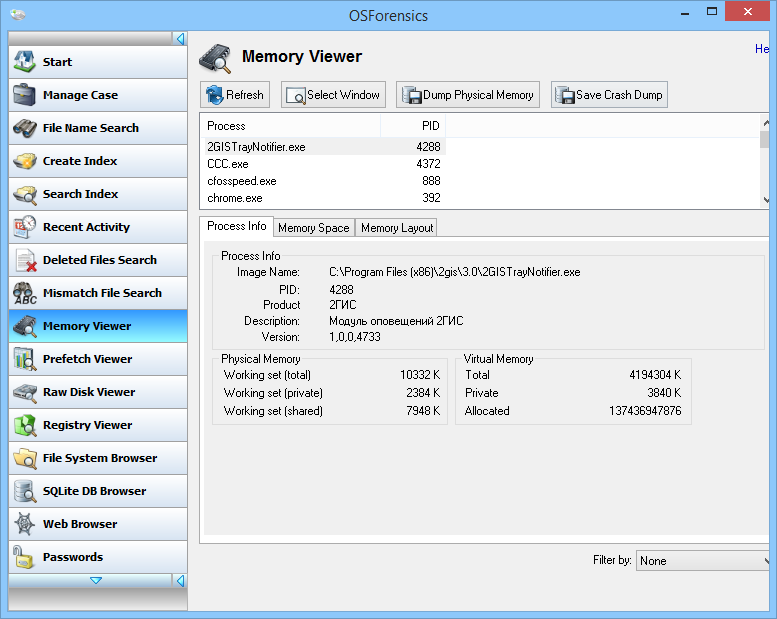Open the Registry Viewer module label
This screenshot has width=777, height=619.
coord(87,425)
